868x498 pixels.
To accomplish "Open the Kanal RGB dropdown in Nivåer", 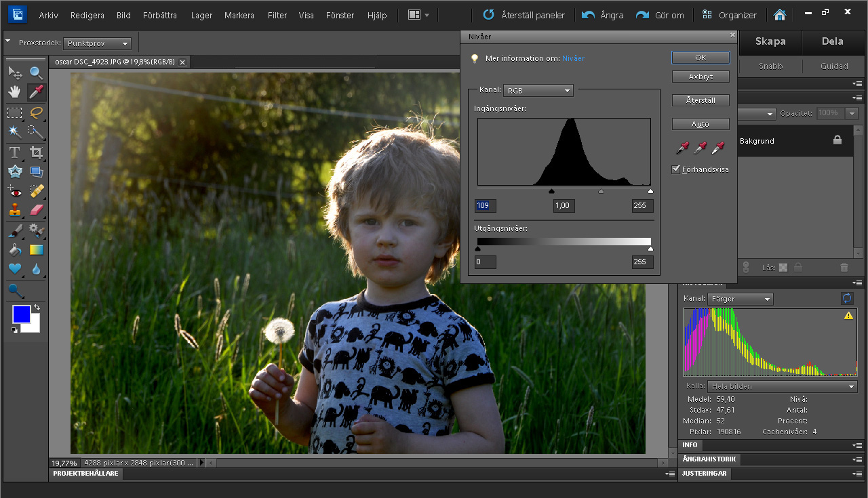I will coord(538,90).
